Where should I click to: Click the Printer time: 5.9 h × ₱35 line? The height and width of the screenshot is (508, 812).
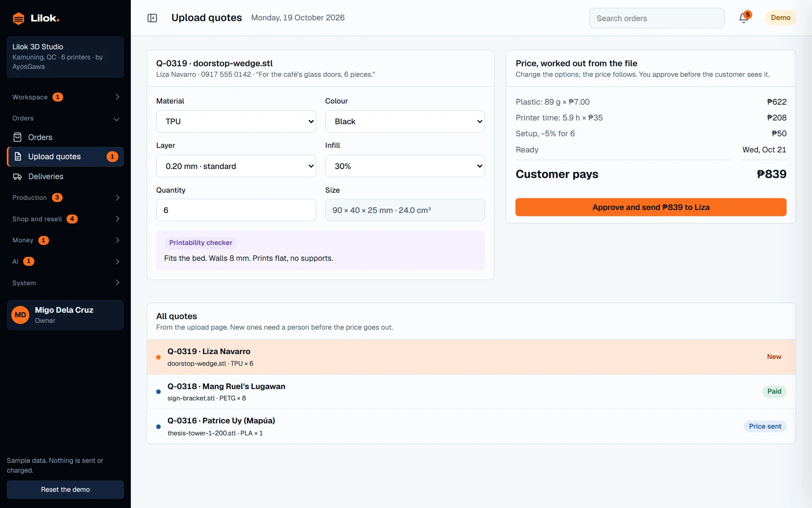coord(651,118)
